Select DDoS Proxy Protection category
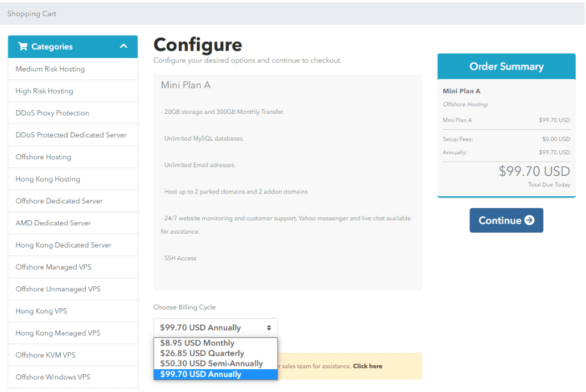586x392 pixels. click(x=72, y=113)
